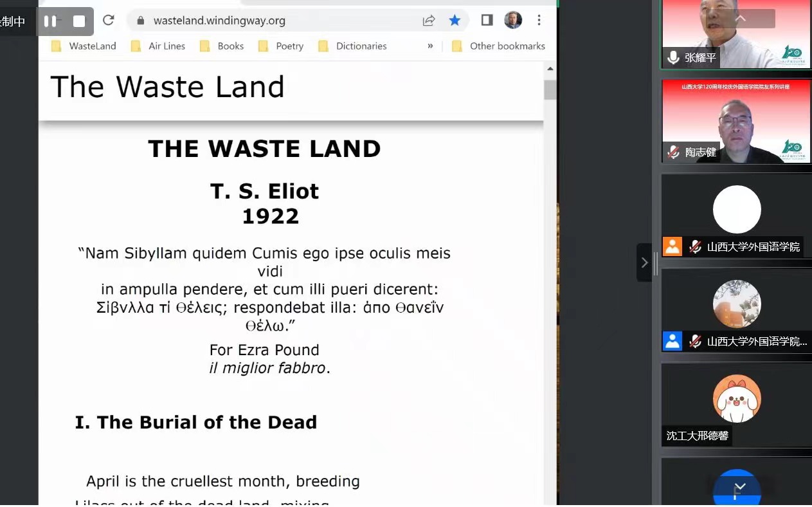The image size is (812, 507).
Task: Share this page via share icon
Action: coord(429,21)
